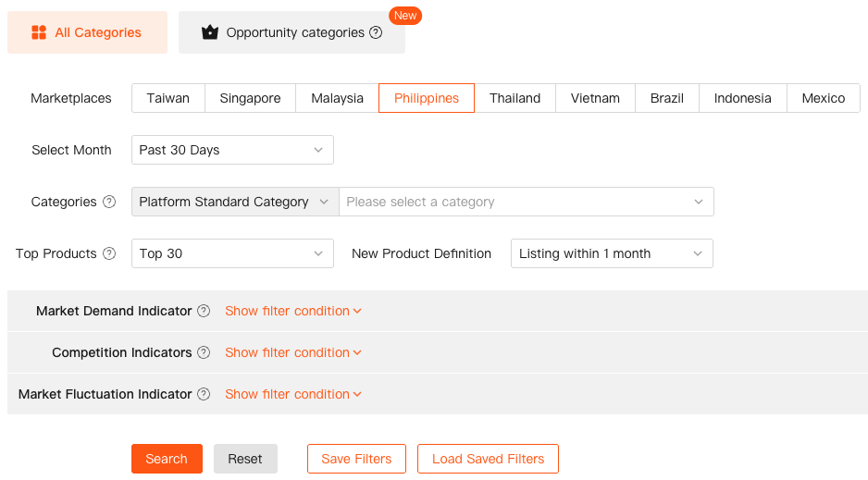Show filter condition for Competition Indicators
868x480 pixels.
click(292, 352)
